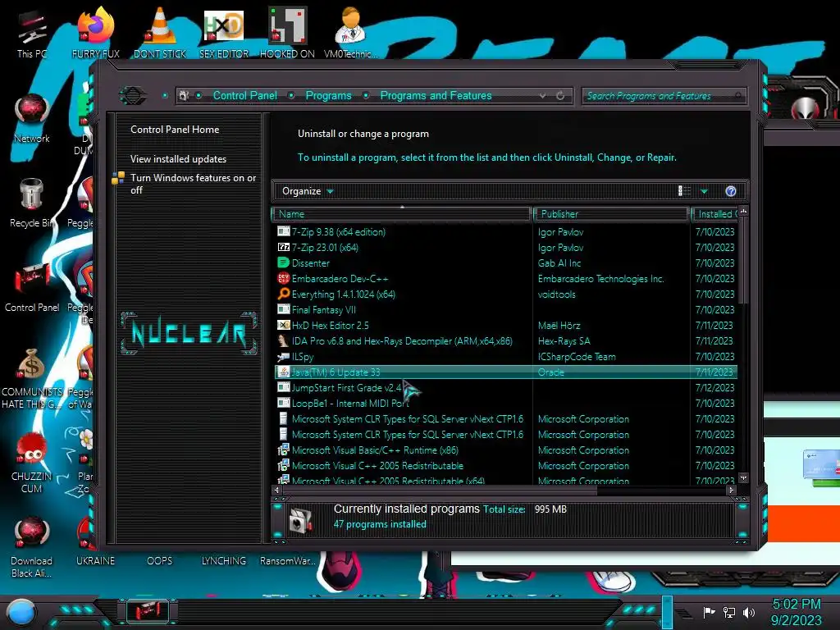Open the Control Panel desktop icon
The width and height of the screenshot is (840, 630).
click(x=32, y=288)
